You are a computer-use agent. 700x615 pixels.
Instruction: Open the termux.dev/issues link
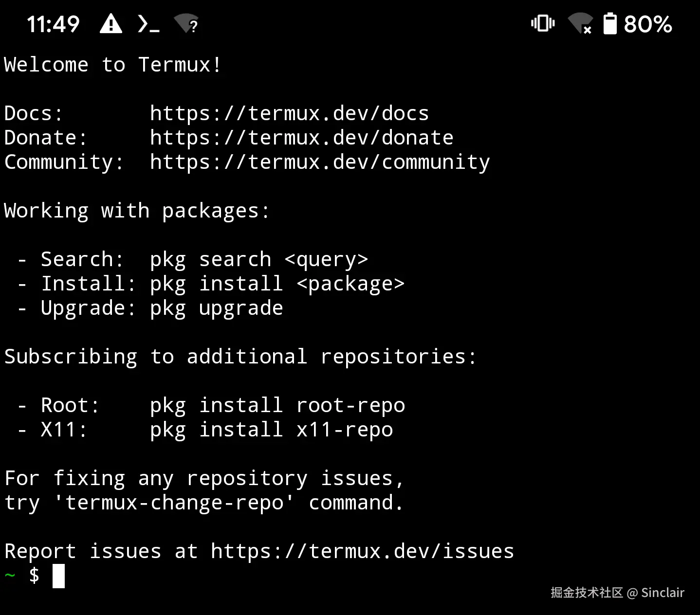pyautogui.click(x=362, y=551)
